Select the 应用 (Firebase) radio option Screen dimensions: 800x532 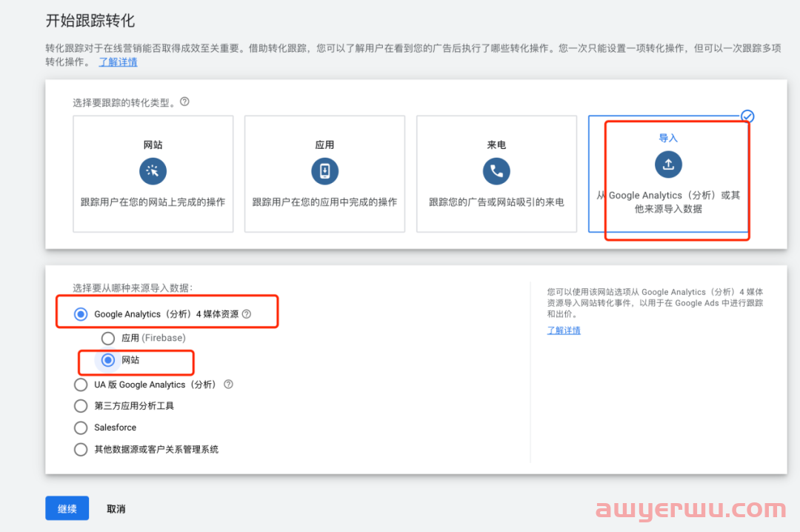[x=108, y=339]
